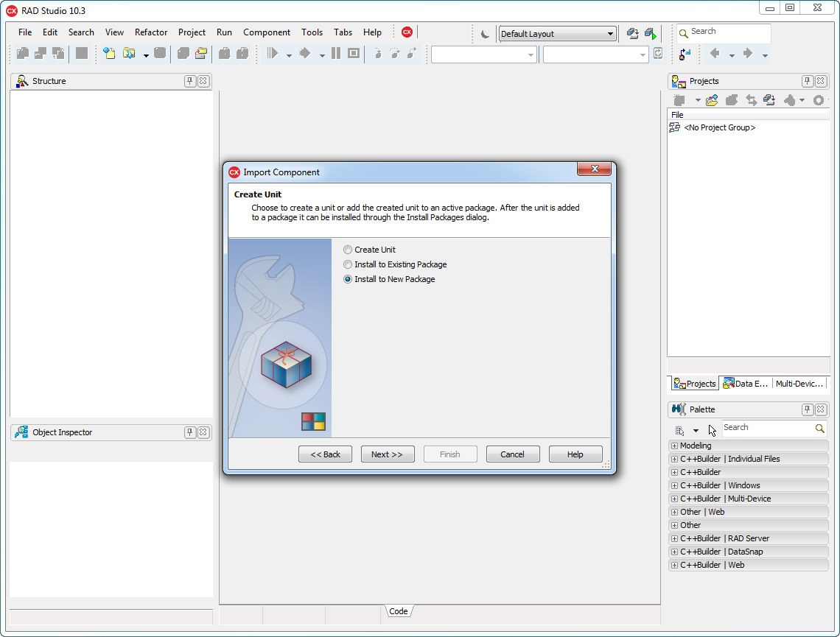
Task: Expand the C++Builder | RAD Server category
Action: pyautogui.click(x=674, y=538)
